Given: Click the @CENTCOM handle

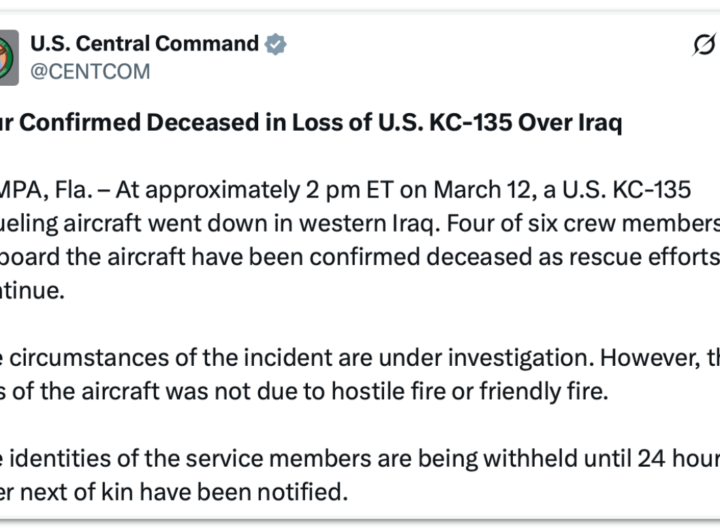Looking at the screenshot, I should click(x=91, y=71).
